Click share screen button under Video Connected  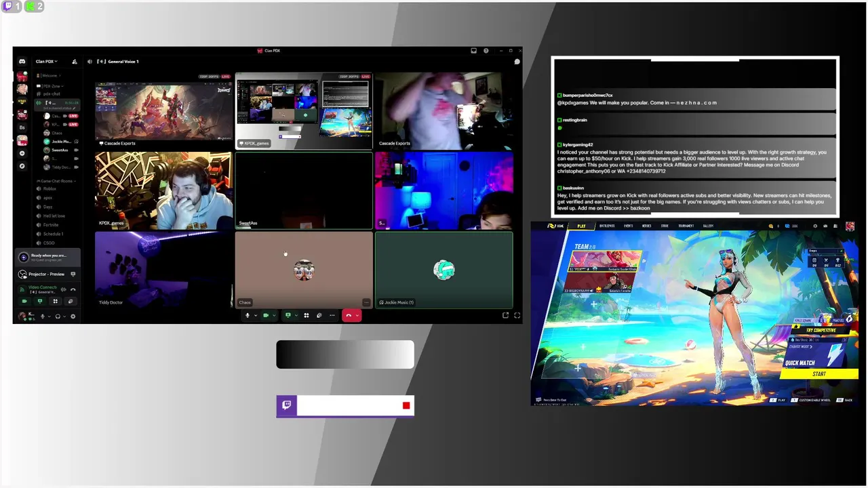[x=40, y=301]
